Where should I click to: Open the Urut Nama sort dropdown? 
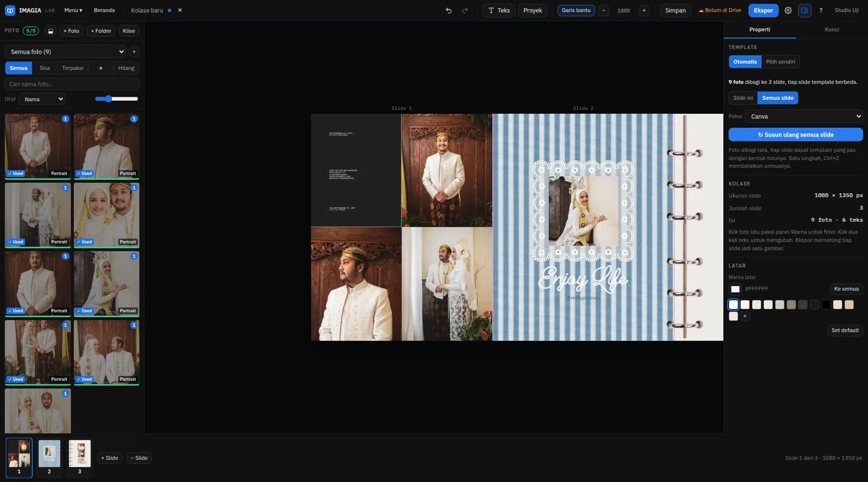pos(42,99)
